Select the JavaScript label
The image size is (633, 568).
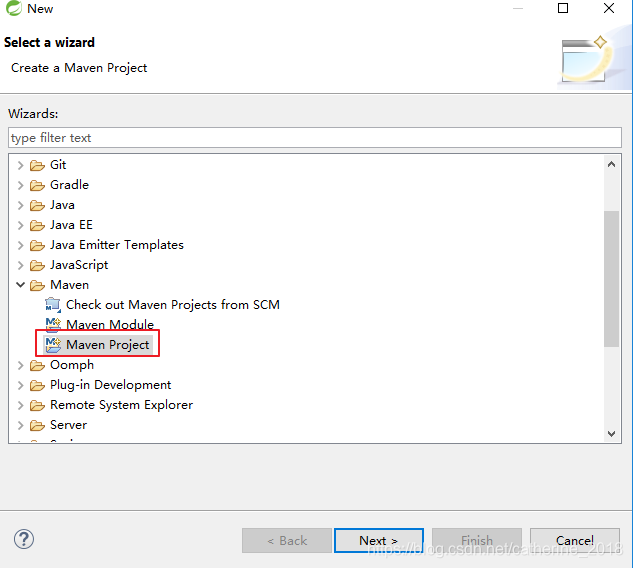[x=79, y=265]
